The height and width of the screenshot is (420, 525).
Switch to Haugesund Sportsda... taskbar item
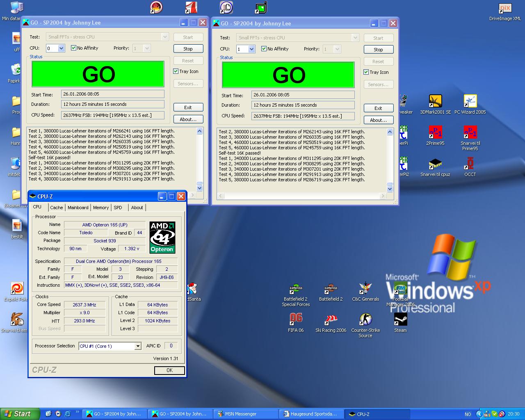point(312,414)
